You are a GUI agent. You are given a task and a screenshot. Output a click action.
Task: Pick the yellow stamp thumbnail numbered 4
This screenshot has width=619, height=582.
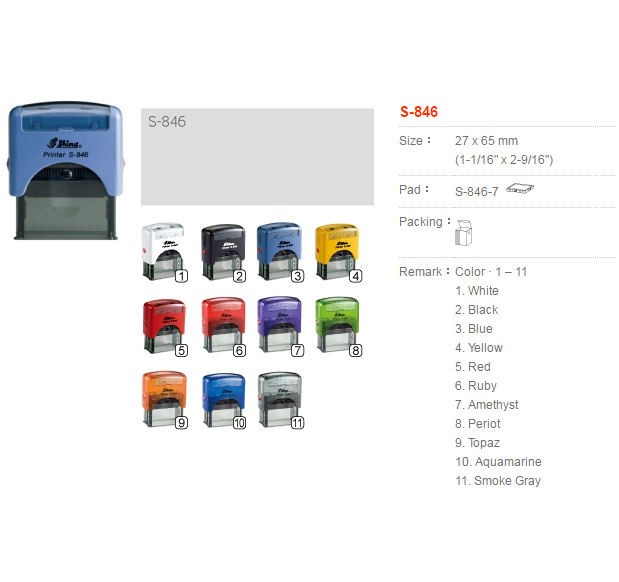338,252
